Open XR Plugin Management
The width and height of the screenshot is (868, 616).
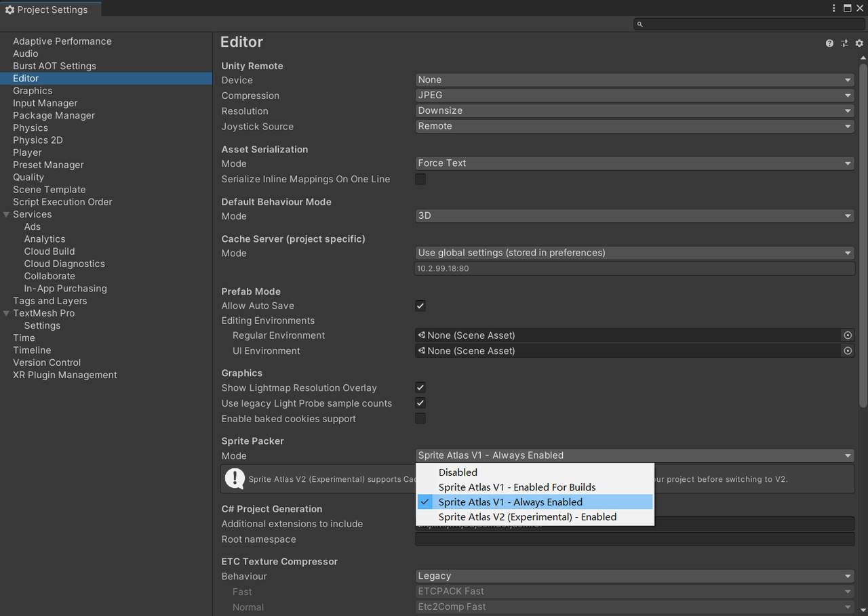point(65,375)
